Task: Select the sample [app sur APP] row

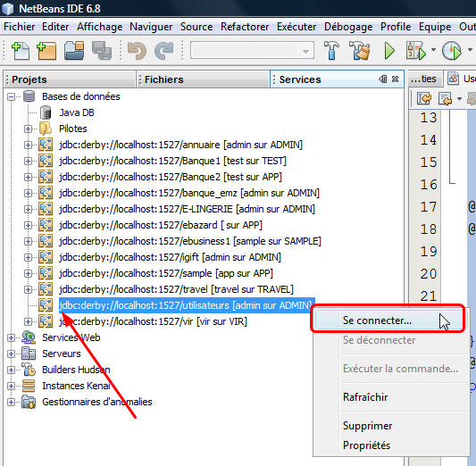Action: point(166,273)
